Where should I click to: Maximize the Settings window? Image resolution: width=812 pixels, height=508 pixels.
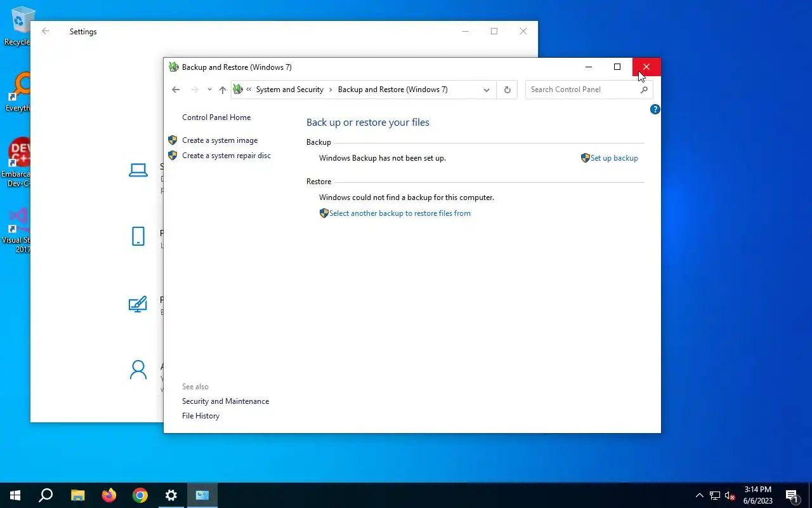494,31
